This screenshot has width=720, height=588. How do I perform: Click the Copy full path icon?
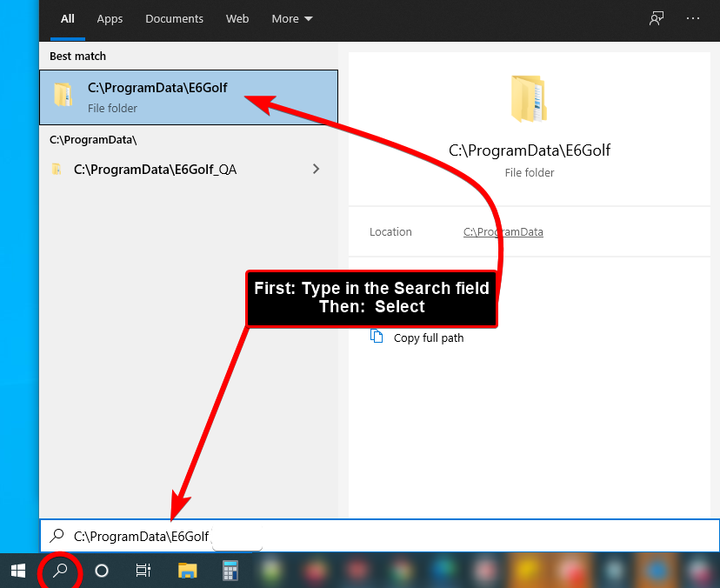point(377,337)
